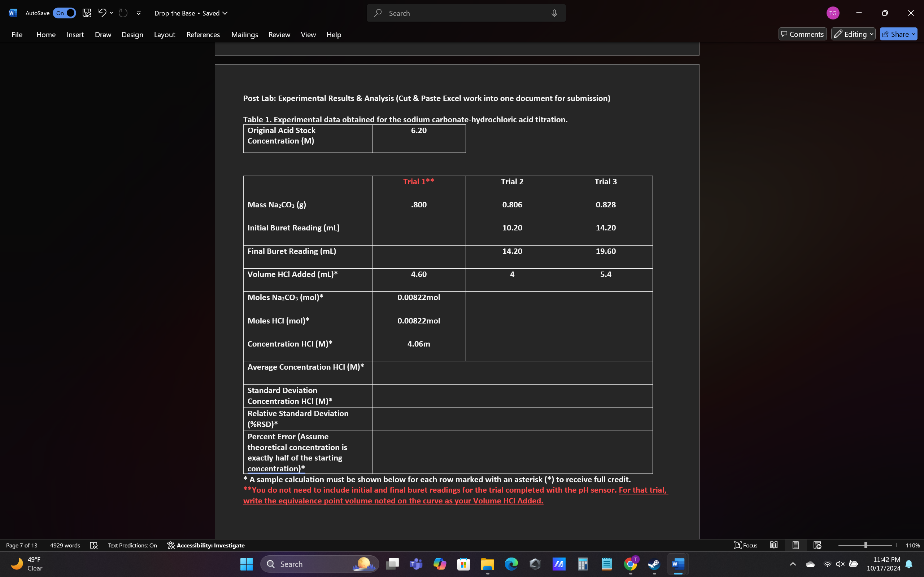Open Copilot from the taskbar
924x577 pixels.
tap(440, 564)
